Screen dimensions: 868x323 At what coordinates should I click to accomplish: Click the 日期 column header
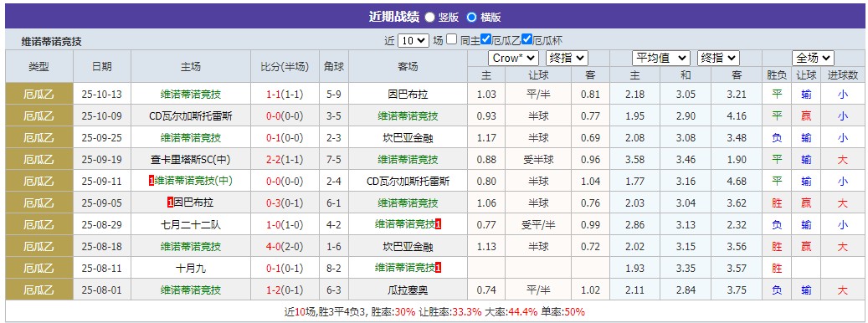pyautogui.click(x=102, y=66)
